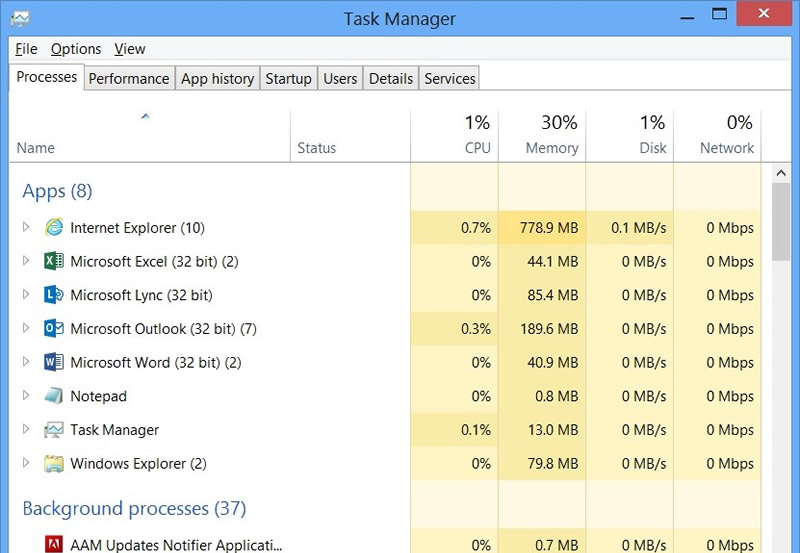Sort by Network usage column
800x553 pixels.
(717, 136)
